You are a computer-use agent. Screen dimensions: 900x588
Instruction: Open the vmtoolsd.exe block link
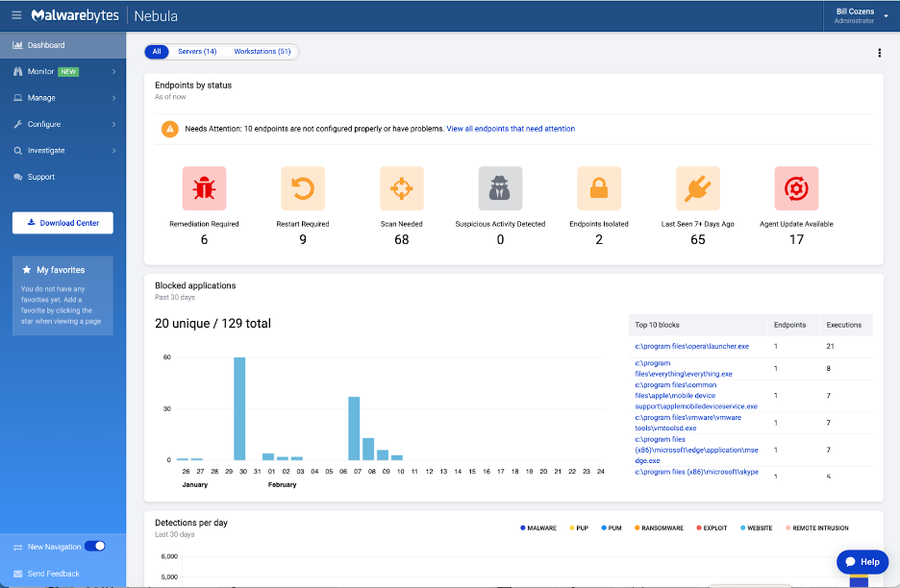pyautogui.click(x=687, y=423)
